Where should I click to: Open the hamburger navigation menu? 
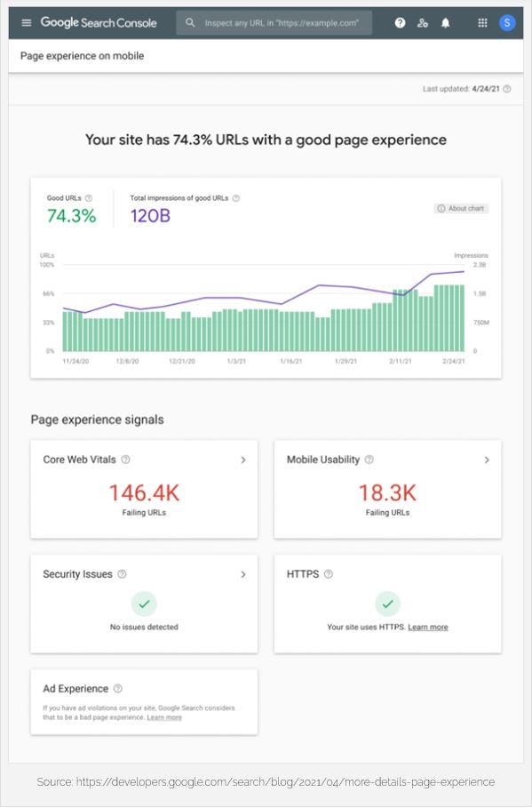coord(27,23)
